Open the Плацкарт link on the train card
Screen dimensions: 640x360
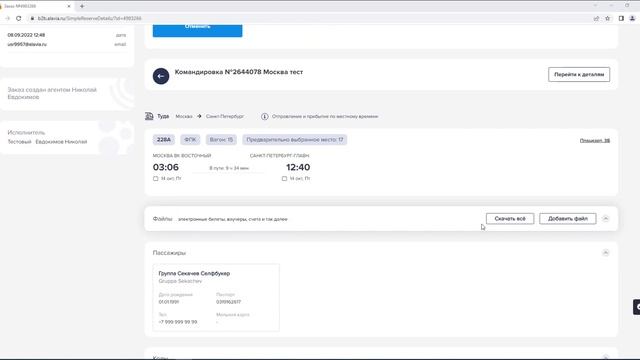coord(595,140)
